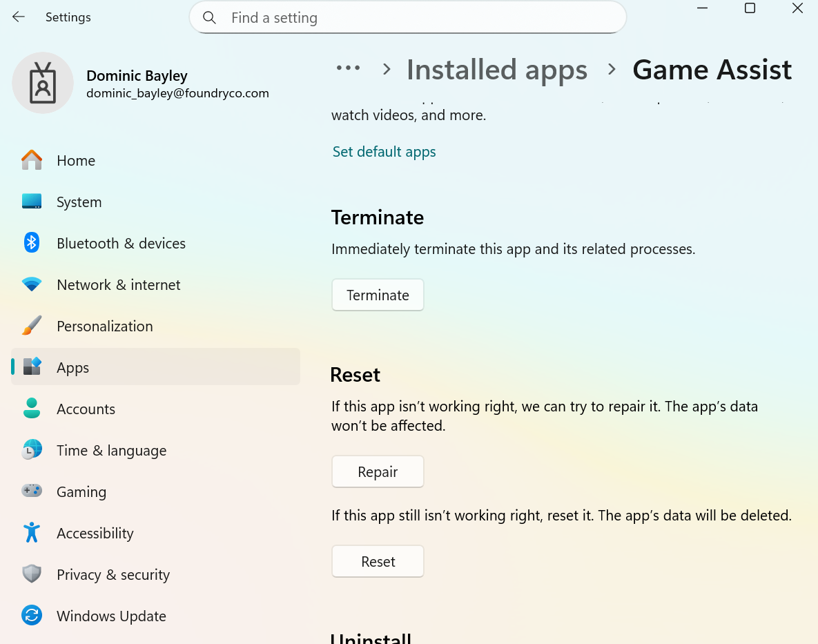Click the Network & internet icon
Screen dimensions: 818x644
coord(32,284)
